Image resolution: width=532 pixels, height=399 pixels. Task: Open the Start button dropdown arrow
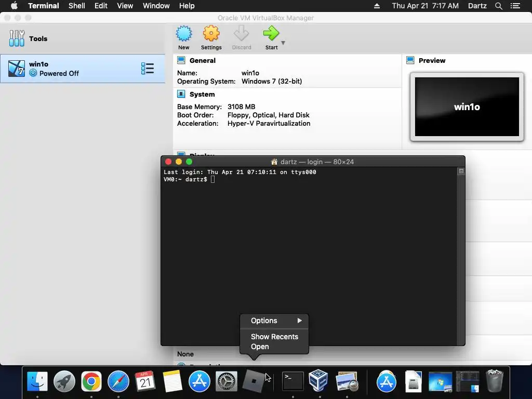tap(283, 43)
